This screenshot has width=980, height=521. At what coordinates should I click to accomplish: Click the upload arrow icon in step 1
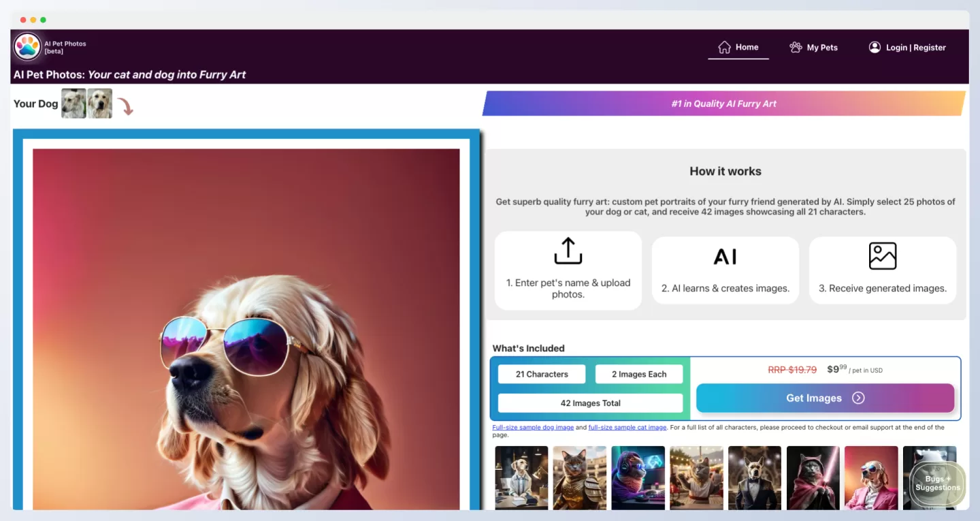click(568, 251)
